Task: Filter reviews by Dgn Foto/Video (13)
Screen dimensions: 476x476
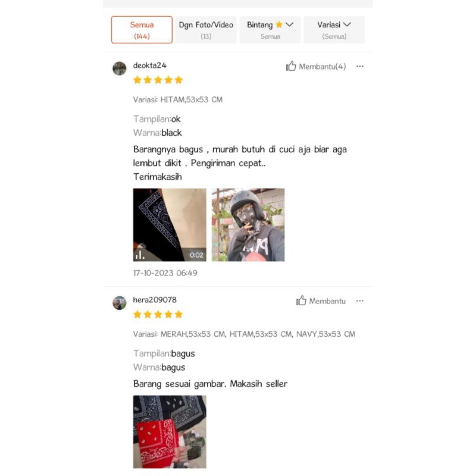Action: click(206, 30)
